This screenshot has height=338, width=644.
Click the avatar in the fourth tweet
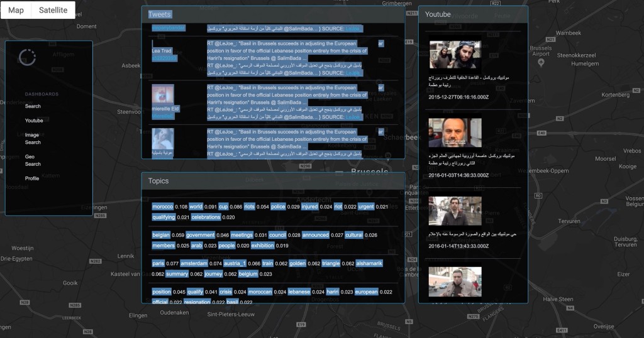pos(163,138)
